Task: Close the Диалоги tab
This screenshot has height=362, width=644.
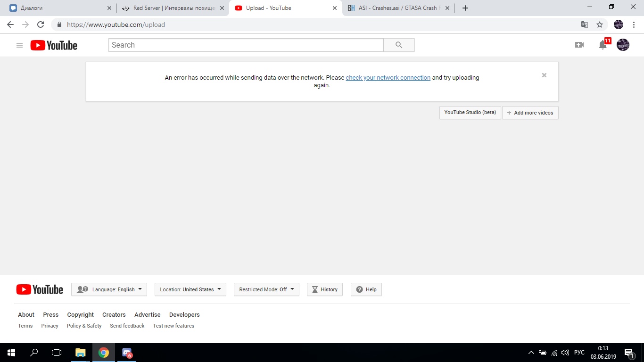Action: (x=109, y=8)
